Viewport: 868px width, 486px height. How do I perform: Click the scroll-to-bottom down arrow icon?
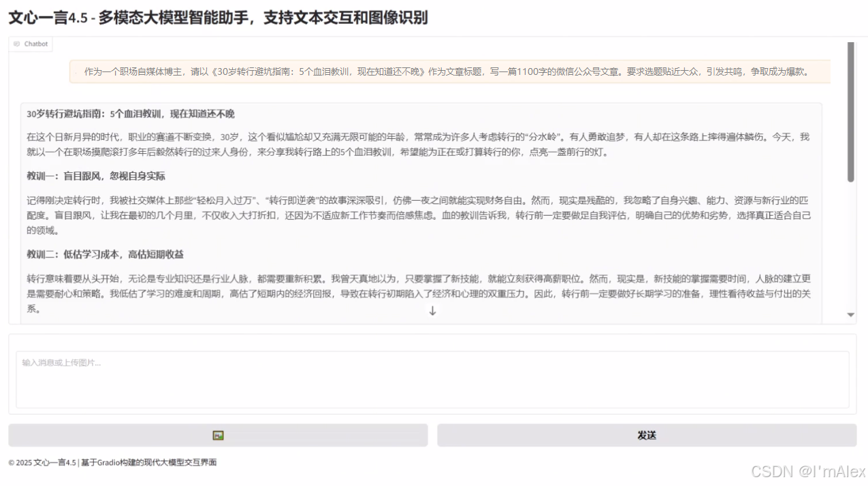point(432,310)
